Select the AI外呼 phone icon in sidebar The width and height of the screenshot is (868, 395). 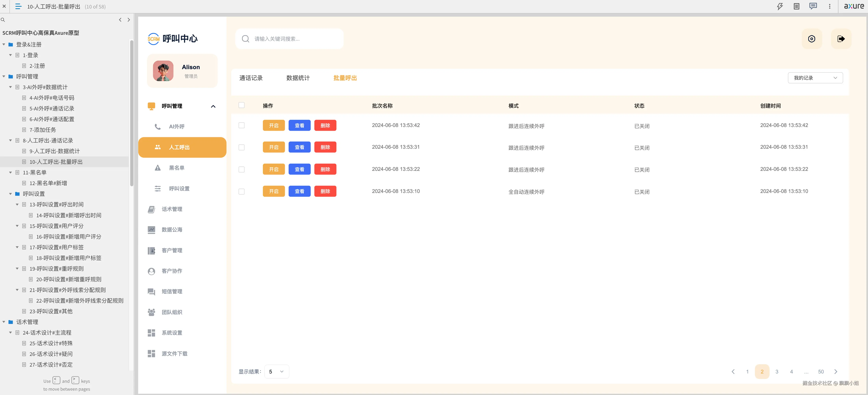click(158, 126)
